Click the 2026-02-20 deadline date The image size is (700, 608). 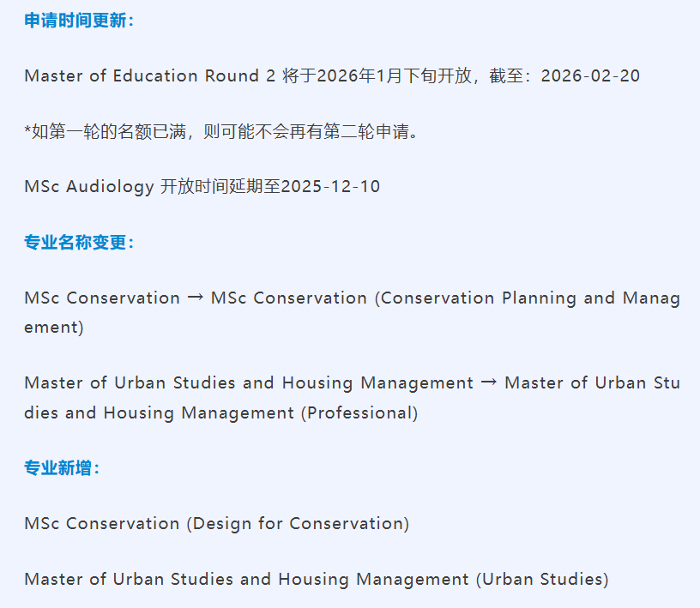(x=590, y=75)
